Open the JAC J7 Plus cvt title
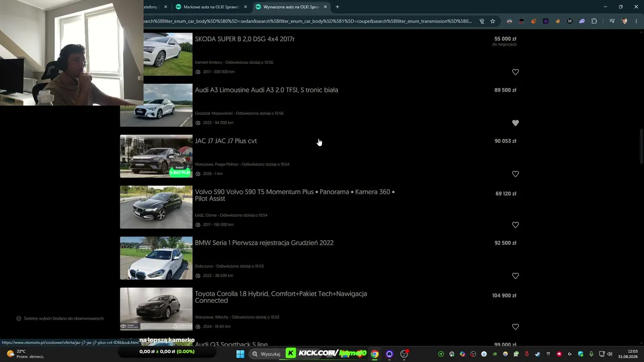The width and height of the screenshot is (644, 362). [225, 141]
